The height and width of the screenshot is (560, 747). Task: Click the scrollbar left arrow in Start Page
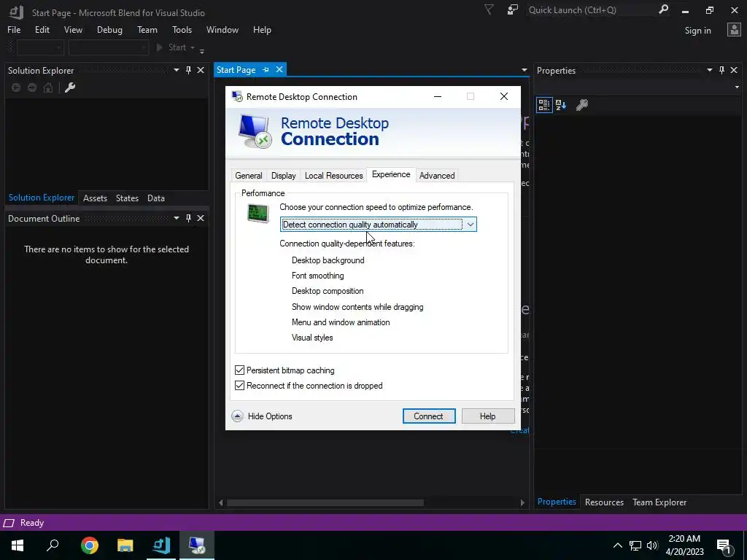click(220, 502)
